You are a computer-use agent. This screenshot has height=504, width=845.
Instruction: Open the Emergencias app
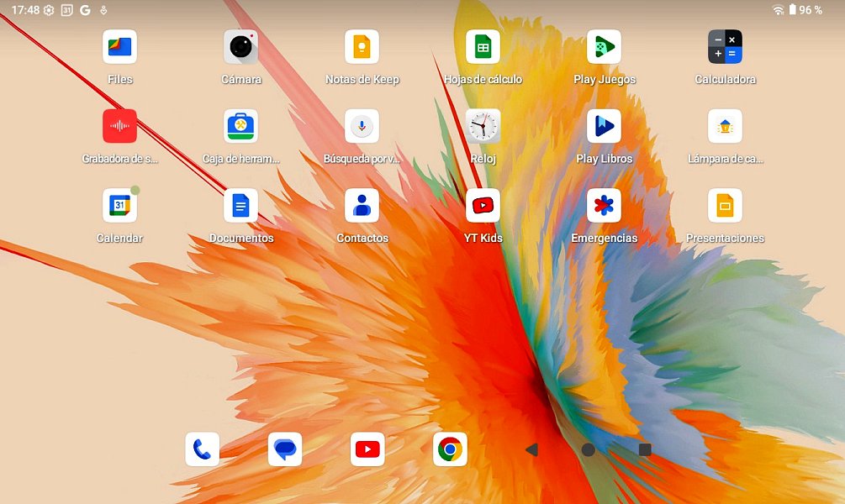tap(604, 206)
